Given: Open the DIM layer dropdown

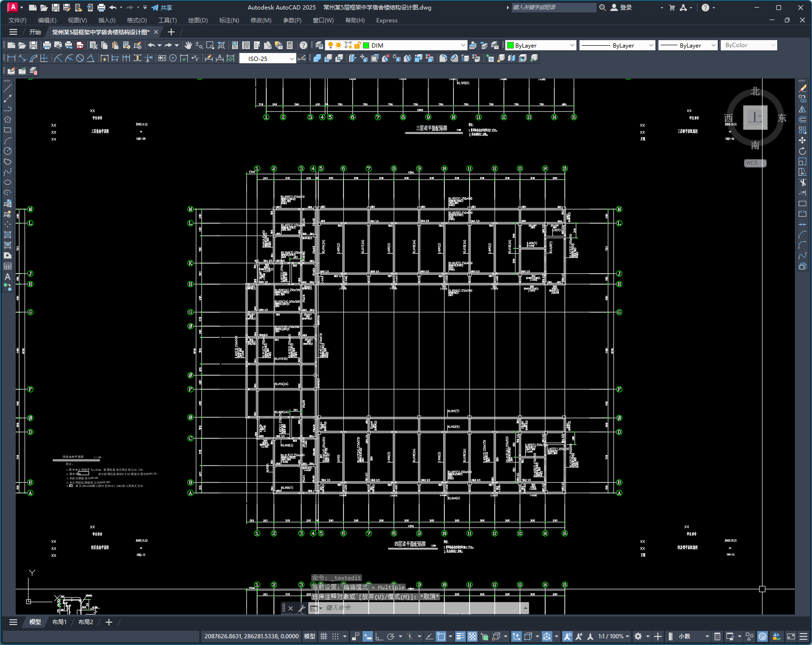Looking at the screenshot, I should point(463,45).
